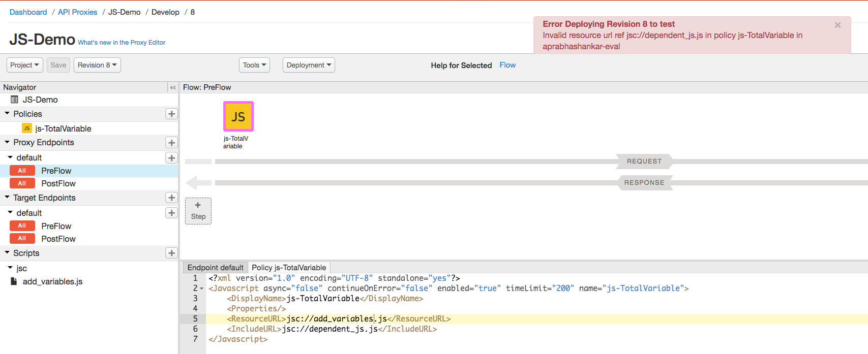Open the Deployment dropdown

[x=309, y=65]
